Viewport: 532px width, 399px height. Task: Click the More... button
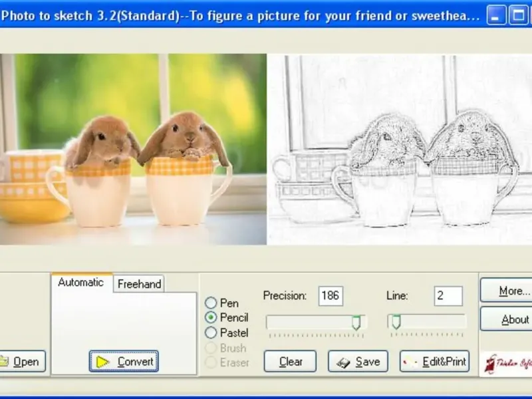(506, 291)
